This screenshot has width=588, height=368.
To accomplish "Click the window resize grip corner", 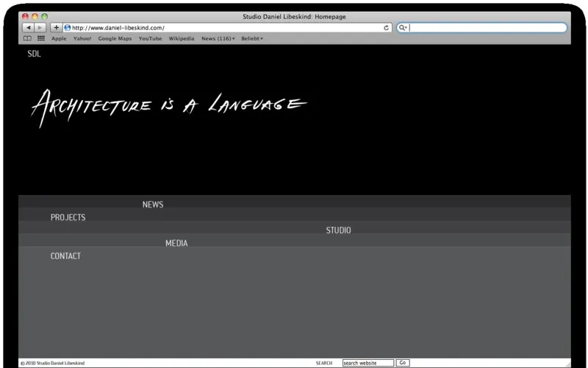I will pyautogui.click(x=567, y=364).
